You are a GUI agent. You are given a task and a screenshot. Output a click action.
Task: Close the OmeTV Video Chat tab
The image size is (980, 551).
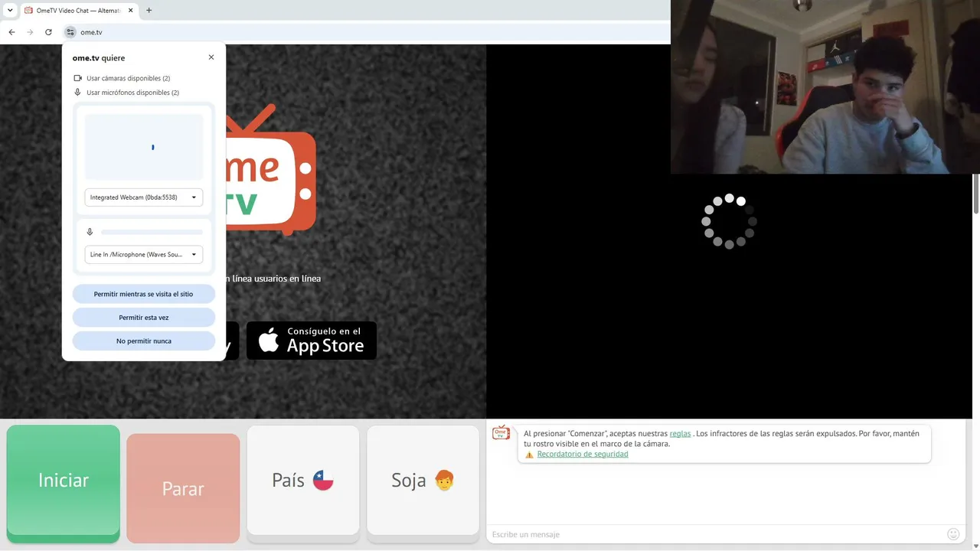(x=129, y=10)
